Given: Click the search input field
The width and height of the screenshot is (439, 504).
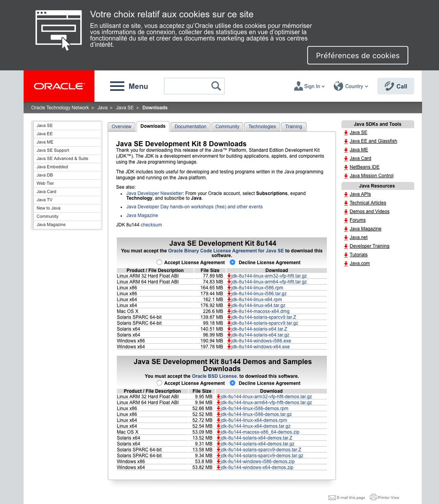Looking at the screenshot, I should [x=187, y=86].
